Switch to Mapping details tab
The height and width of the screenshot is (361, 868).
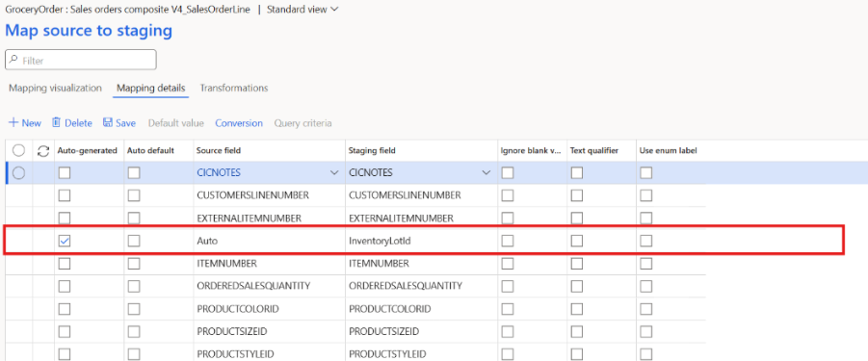click(x=150, y=88)
